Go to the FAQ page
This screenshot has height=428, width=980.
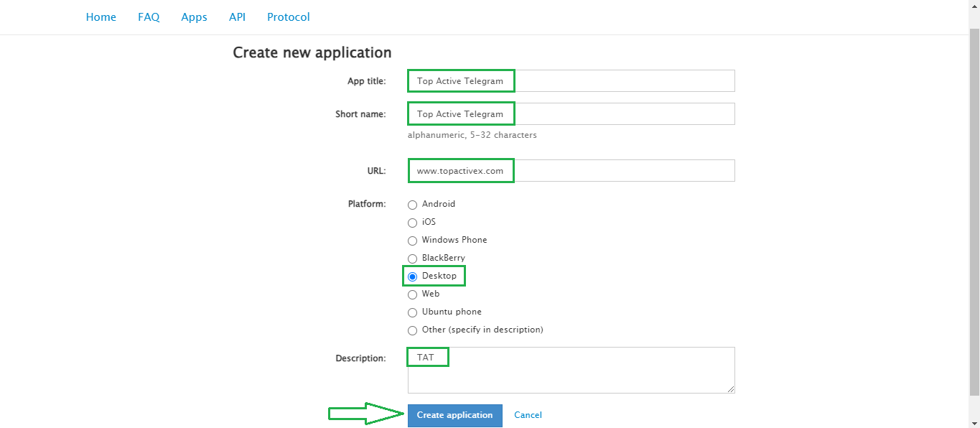point(149,17)
